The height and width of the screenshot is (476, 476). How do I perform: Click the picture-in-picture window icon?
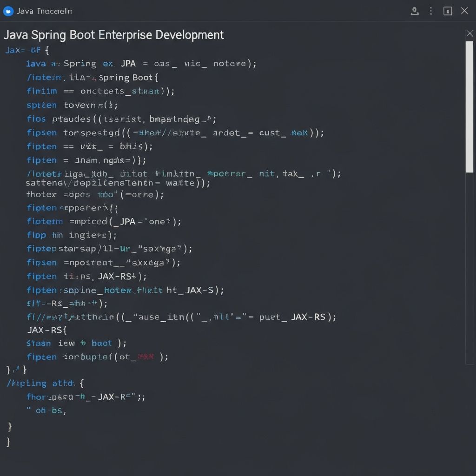pyautogui.click(x=447, y=11)
